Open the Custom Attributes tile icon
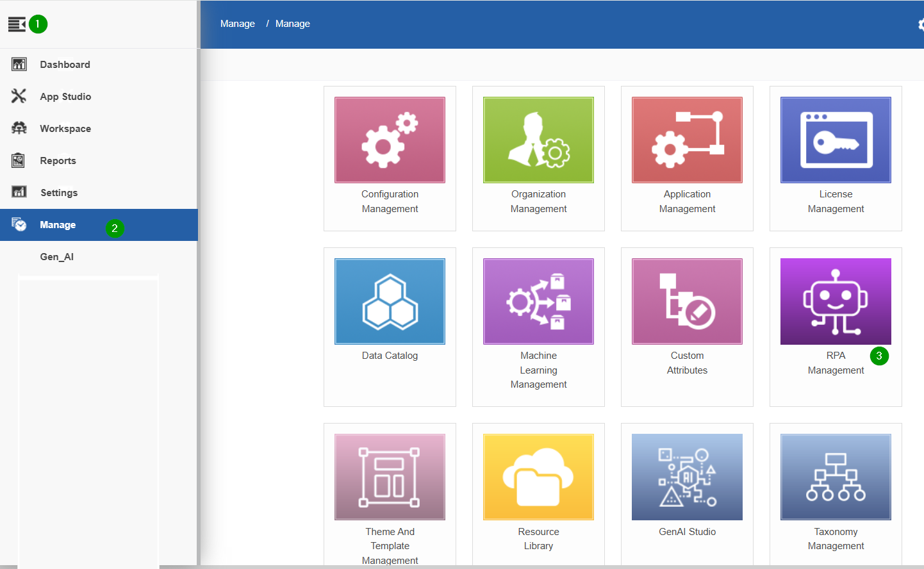This screenshot has height=569, width=924. point(687,301)
